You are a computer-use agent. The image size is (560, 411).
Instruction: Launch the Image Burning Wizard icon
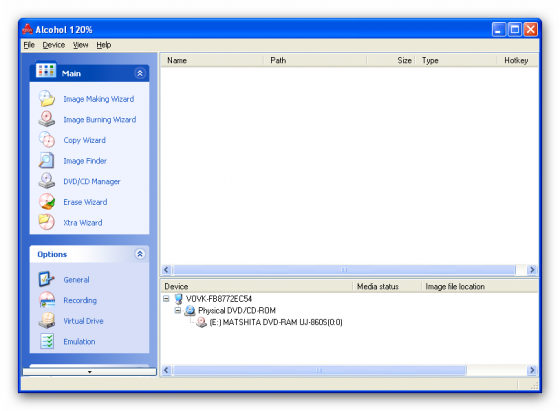47,119
